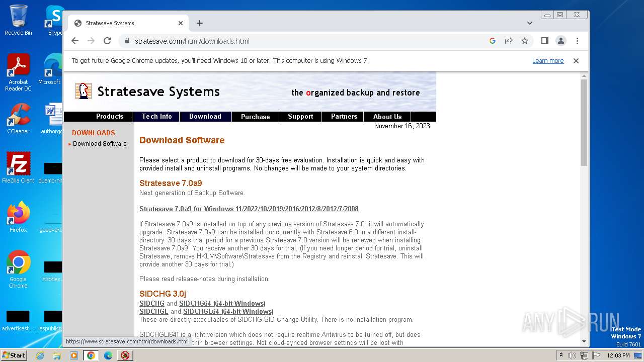Reload the Stratesave downloads page
Screen dimensions: 644x362
(107, 41)
